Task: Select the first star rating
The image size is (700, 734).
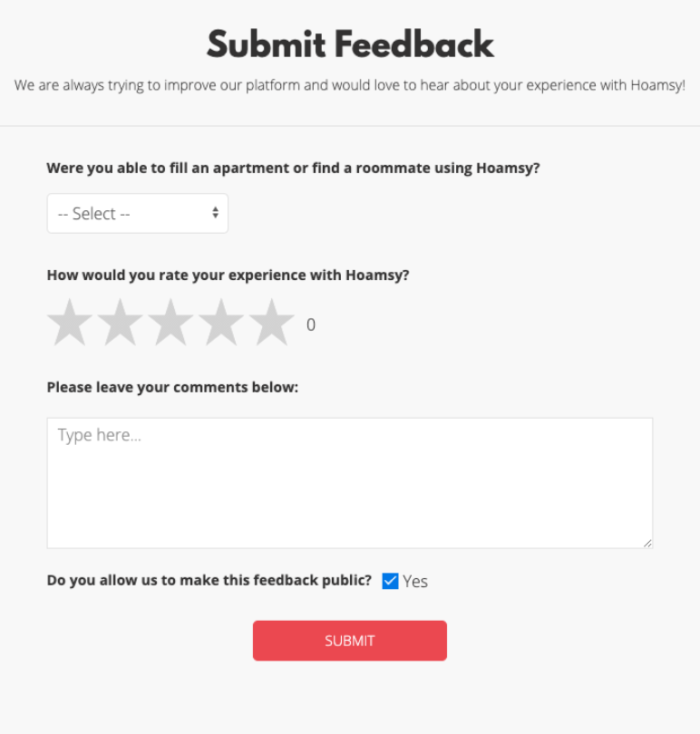Action: pyautogui.click(x=70, y=321)
